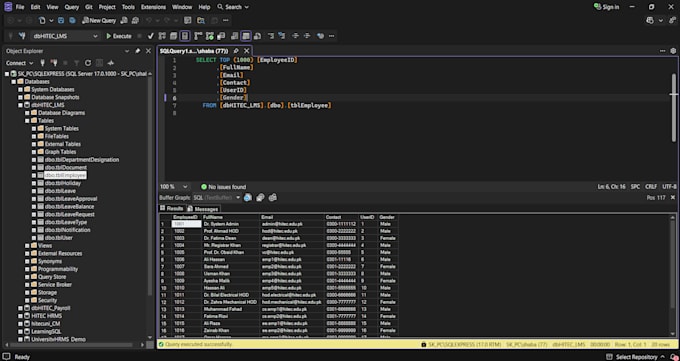Open the Git menu
This screenshot has width=680, height=361.
(88, 7)
